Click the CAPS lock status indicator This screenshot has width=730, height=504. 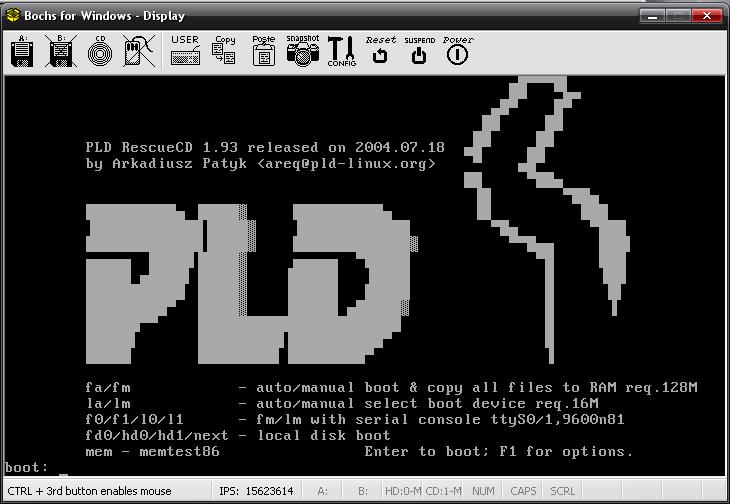[x=523, y=491]
